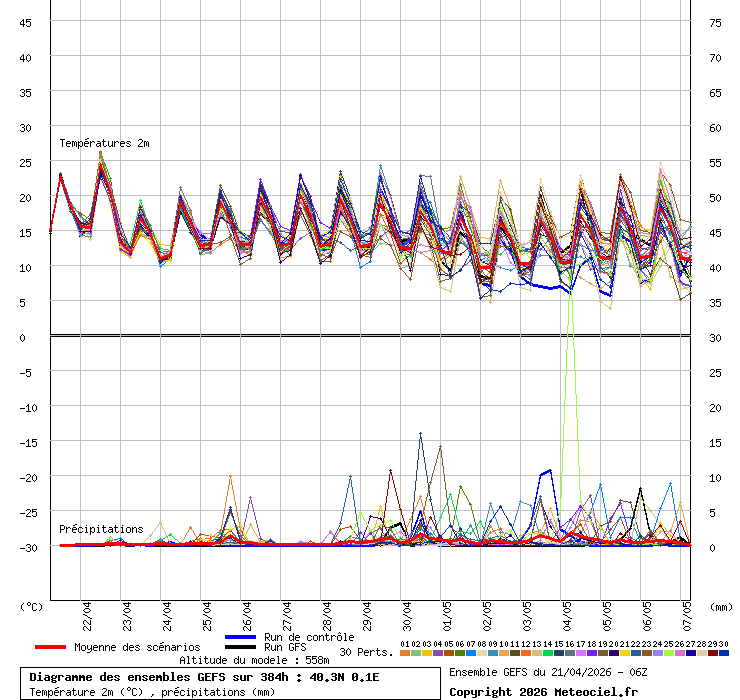Image resolution: width=740 pixels, height=700 pixels.
Task: Select perturbation 30 color box in legend
Action: pos(724,653)
